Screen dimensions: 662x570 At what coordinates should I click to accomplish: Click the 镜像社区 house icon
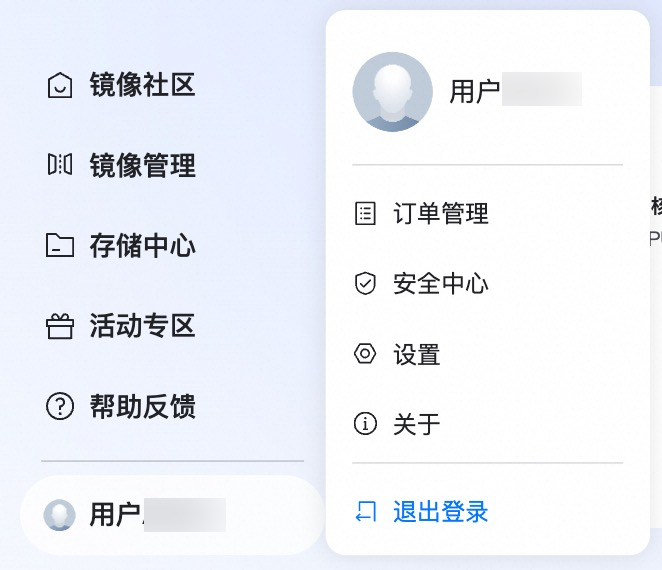[x=60, y=85]
